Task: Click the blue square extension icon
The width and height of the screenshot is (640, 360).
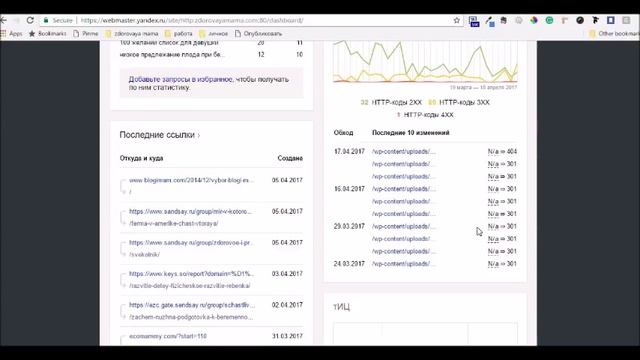Action: pyautogui.click(x=611, y=20)
